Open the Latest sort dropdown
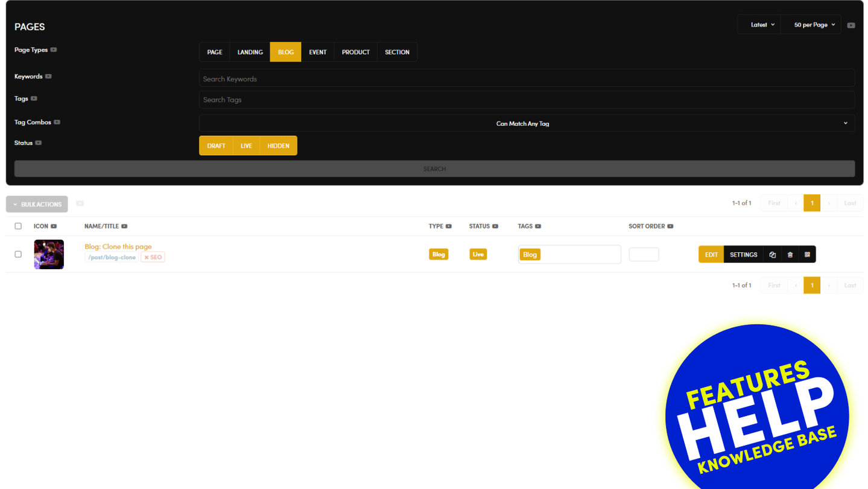 pos(762,25)
